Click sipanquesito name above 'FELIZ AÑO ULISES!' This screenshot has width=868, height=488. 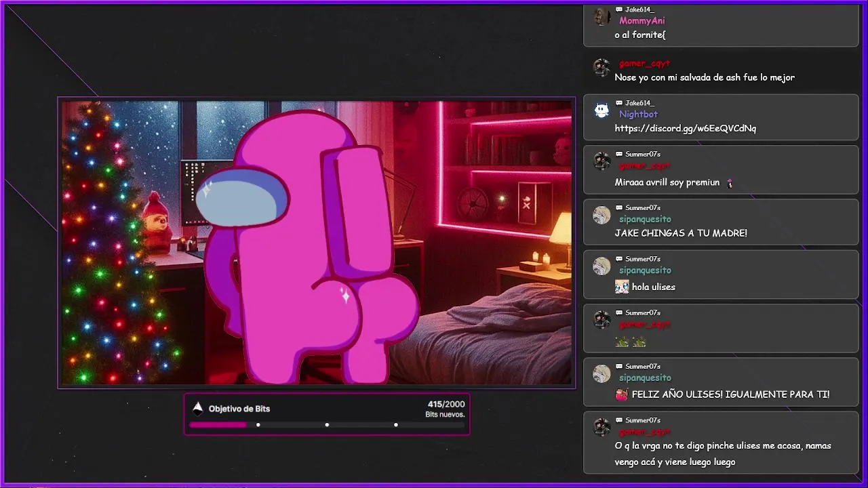coord(645,378)
